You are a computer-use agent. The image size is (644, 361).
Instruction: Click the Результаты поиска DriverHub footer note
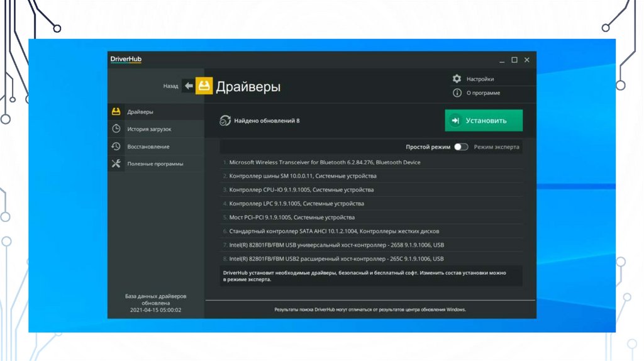pos(370,309)
